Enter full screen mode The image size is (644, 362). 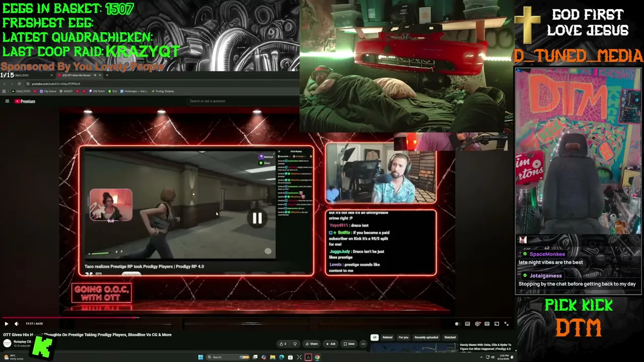tap(506, 324)
